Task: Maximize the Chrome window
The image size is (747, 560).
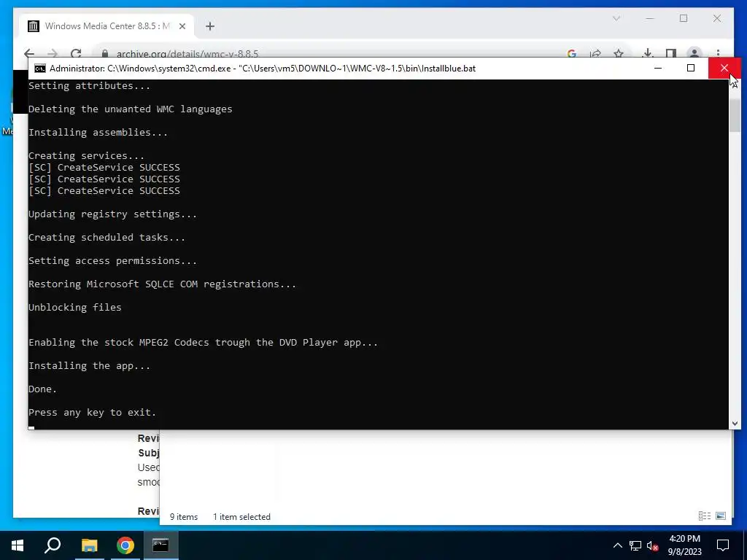Action: coord(684,18)
